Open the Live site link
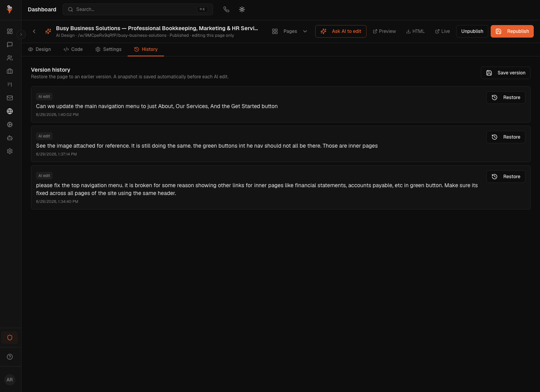The width and height of the screenshot is (540, 392). point(442,31)
